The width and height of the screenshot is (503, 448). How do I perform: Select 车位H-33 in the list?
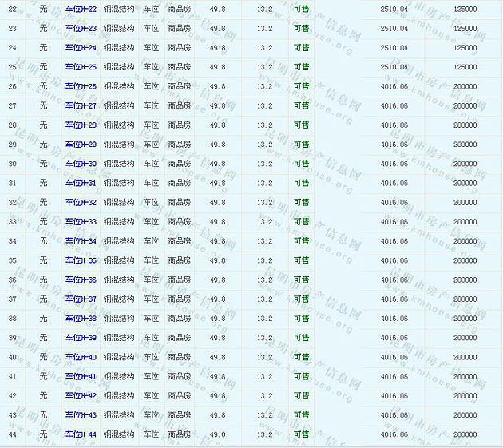tap(81, 222)
